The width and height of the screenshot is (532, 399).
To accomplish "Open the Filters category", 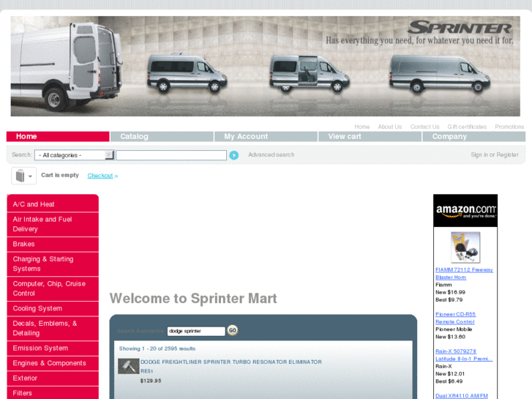I will pos(53,393).
